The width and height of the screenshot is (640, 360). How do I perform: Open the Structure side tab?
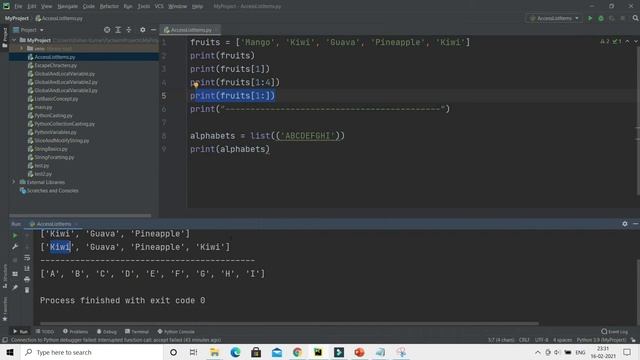coord(5,276)
